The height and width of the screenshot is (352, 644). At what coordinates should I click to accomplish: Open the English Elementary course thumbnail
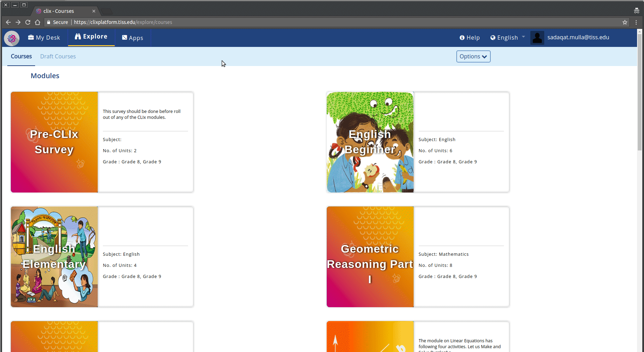tap(54, 257)
